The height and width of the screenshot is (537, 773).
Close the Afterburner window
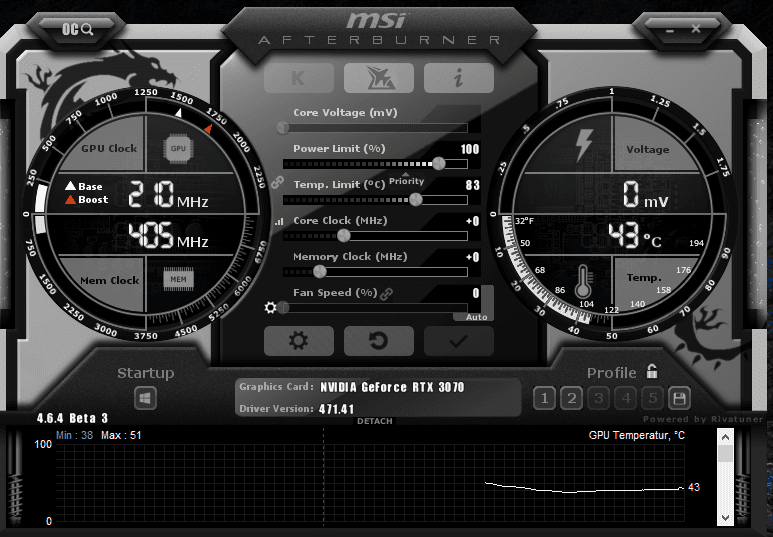[696, 29]
